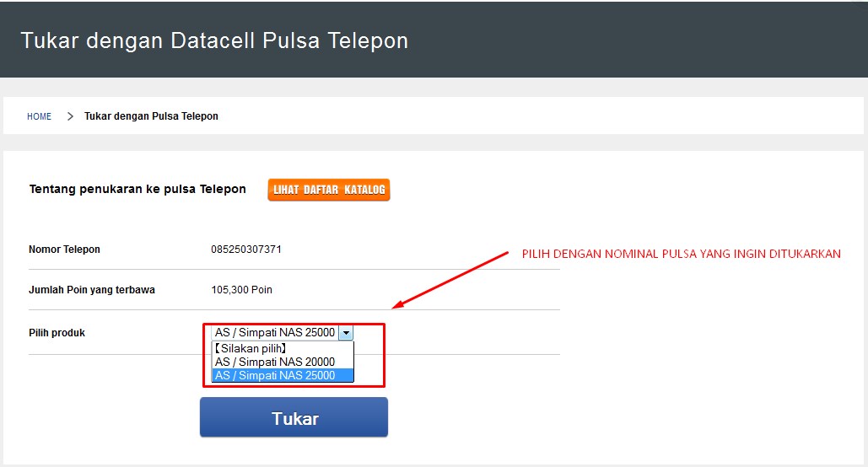This screenshot has height=467, width=868.
Task: Click the 'Tentang penukaran ke pulsa Telepon' heading
Action: point(137,189)
